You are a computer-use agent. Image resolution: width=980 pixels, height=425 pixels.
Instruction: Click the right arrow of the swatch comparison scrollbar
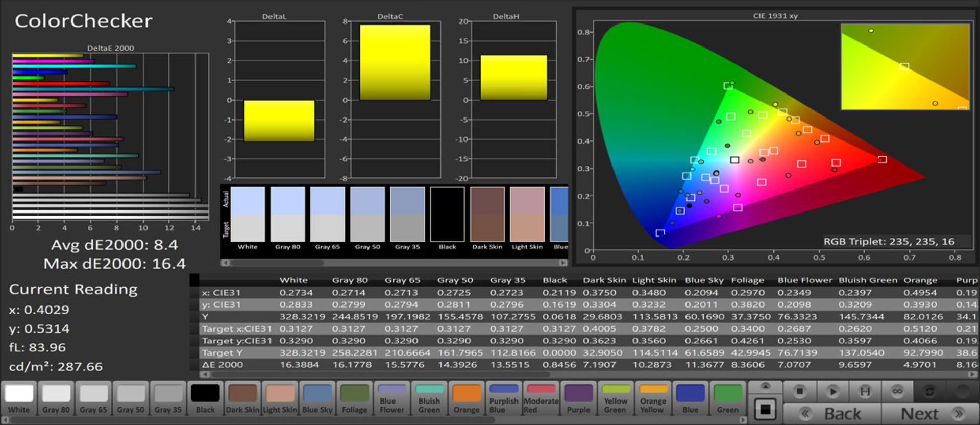point(563,263)
